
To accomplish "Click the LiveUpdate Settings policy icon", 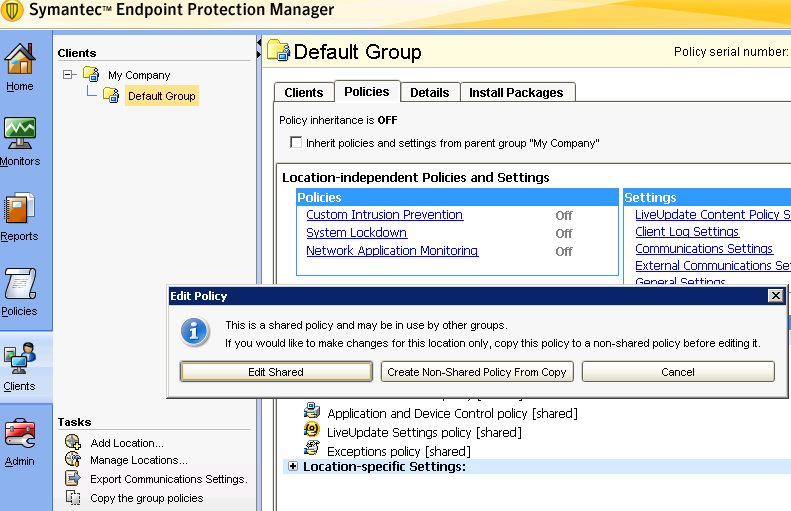I will pyautogui.click(x=312, y=429).
